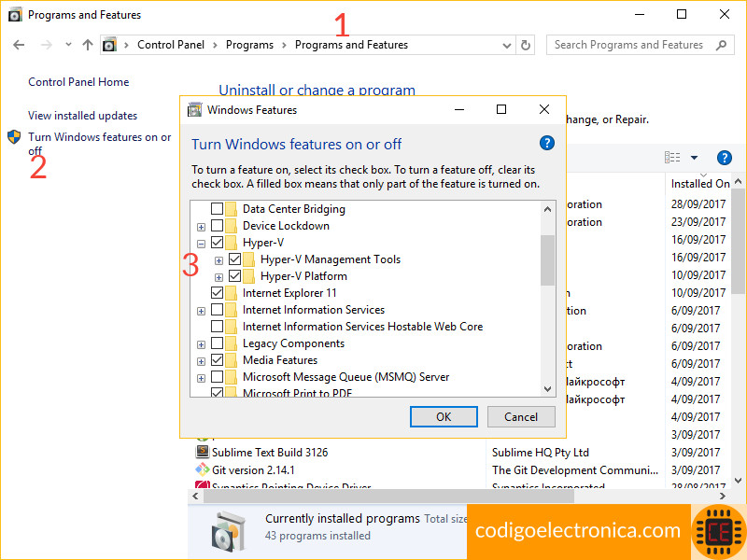Sort by the Installed On column
This screenshot has height=560, width=747.
(699, 184)
